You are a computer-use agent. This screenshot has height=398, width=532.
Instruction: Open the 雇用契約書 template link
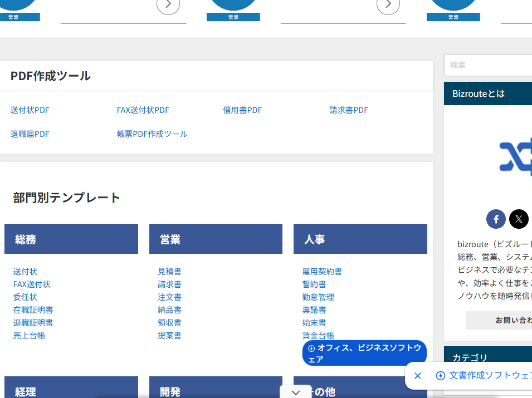coord(322,272)
